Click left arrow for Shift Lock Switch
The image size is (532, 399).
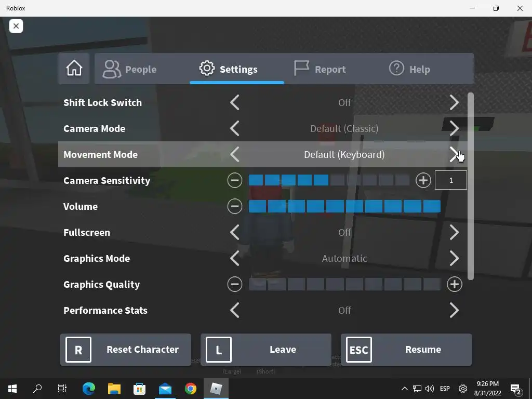click(235, 102)
